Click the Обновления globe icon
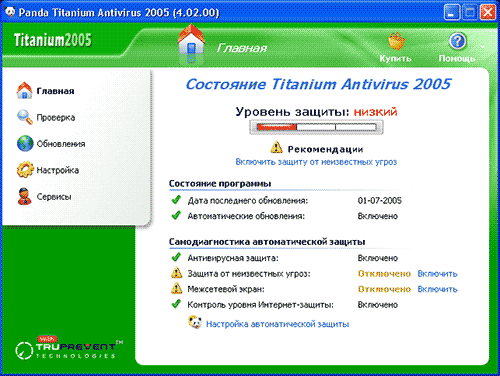 tap(25, 144)
